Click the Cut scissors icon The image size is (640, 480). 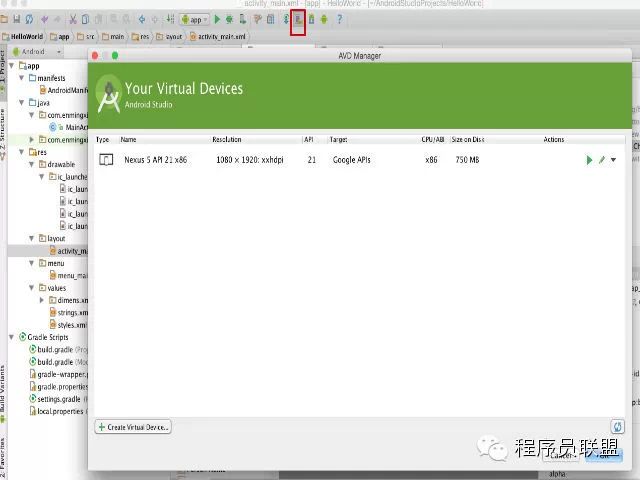(x=73, y=19)
